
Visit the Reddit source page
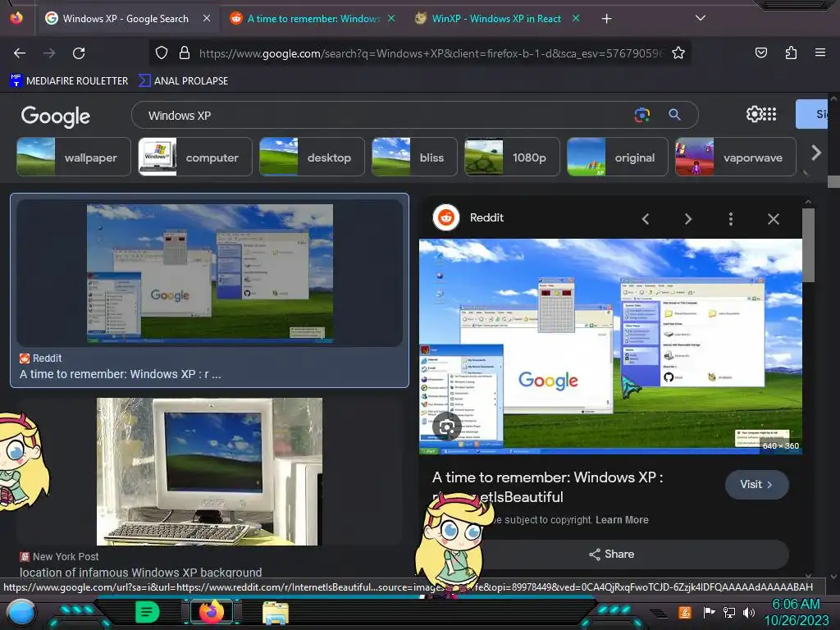pos(756,484)
